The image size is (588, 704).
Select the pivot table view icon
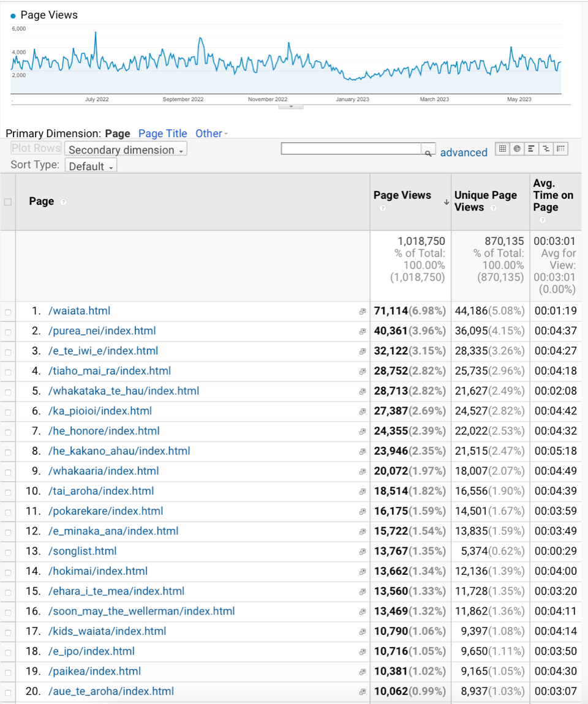click(560, 149)
